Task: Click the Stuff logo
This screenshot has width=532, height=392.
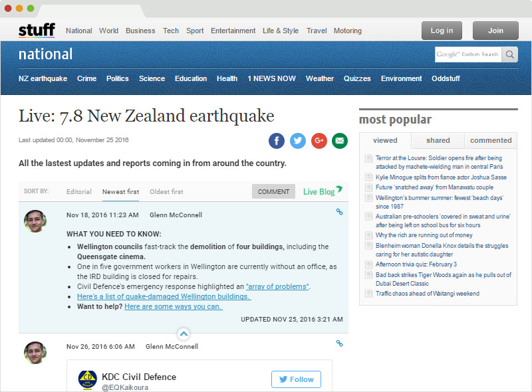Action: [37, 31]
